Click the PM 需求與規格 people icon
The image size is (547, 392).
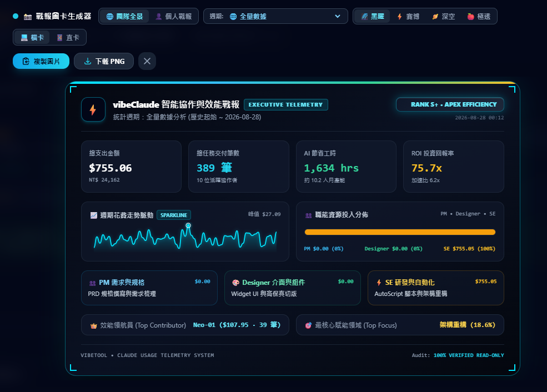92,283
